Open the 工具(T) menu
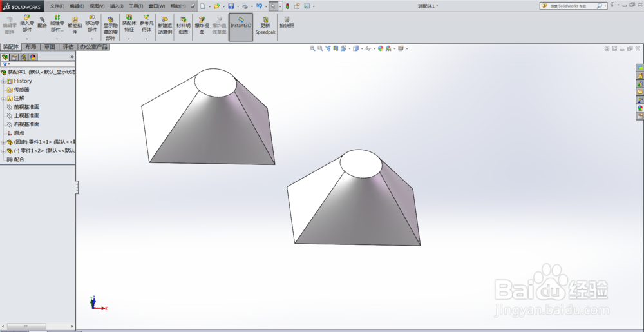 (x=136, y=6)
